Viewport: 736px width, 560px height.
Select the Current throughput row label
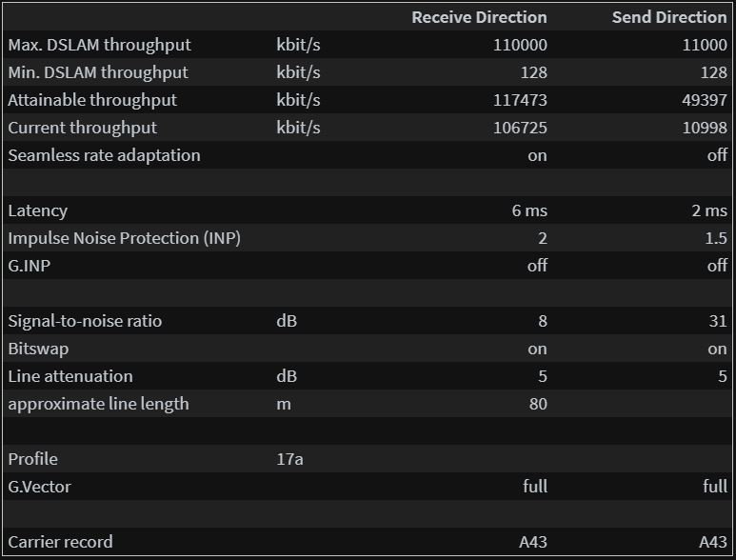[x=83, y=128]
